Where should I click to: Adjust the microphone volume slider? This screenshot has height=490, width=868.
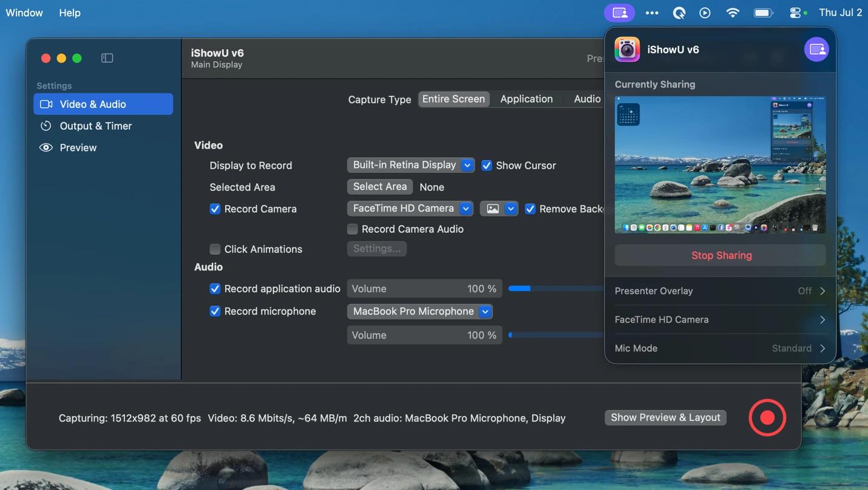click(x=555, y=335)
